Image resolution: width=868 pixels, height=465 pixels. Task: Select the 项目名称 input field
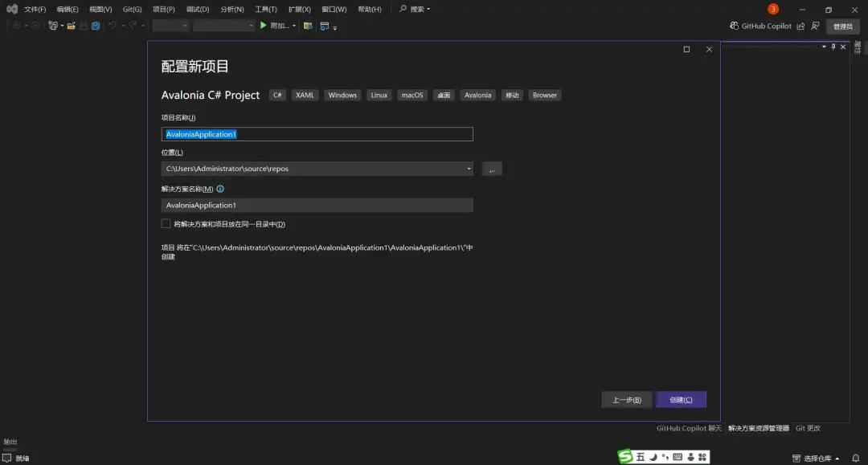click(x=317, y=133)
